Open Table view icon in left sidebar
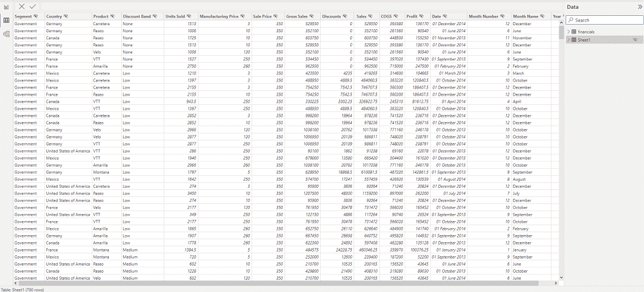The width and height of the screenshot is (644, 292). pyautogui.click(x=6, y=21)
